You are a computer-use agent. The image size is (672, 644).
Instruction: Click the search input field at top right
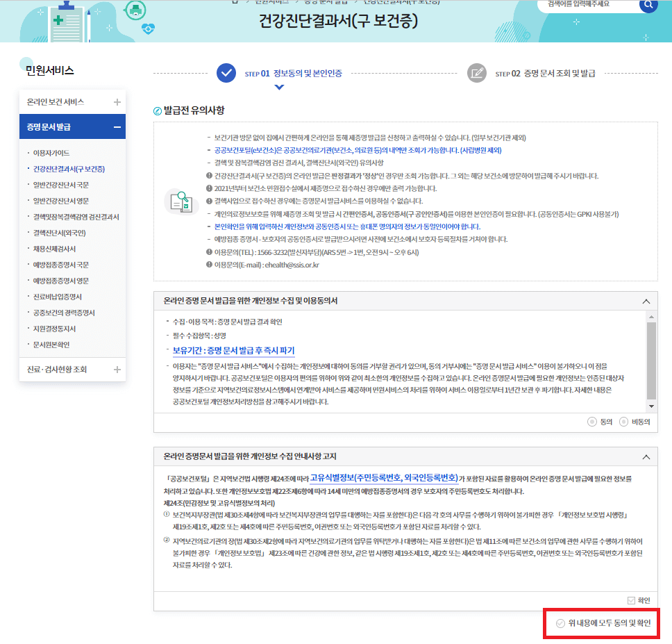590,6
